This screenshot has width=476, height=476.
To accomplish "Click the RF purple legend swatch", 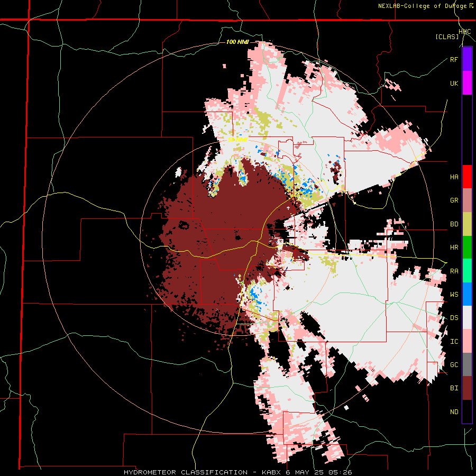I will click(467, 59).
